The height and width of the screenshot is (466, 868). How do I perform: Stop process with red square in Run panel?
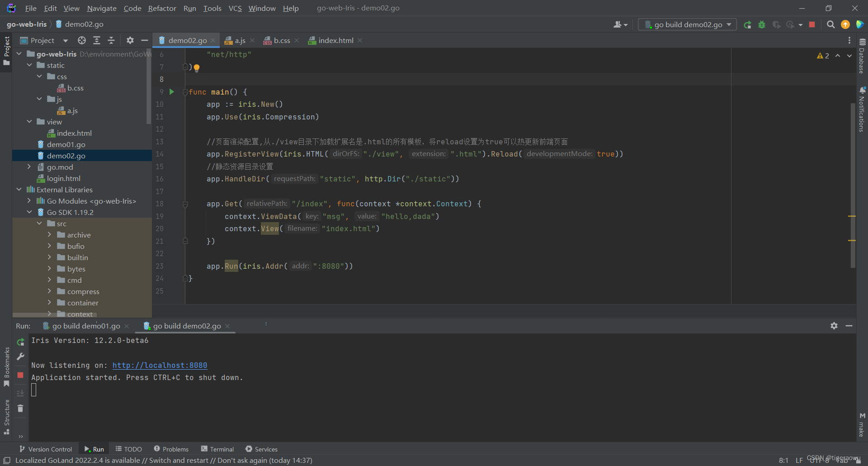coord(20,375)
